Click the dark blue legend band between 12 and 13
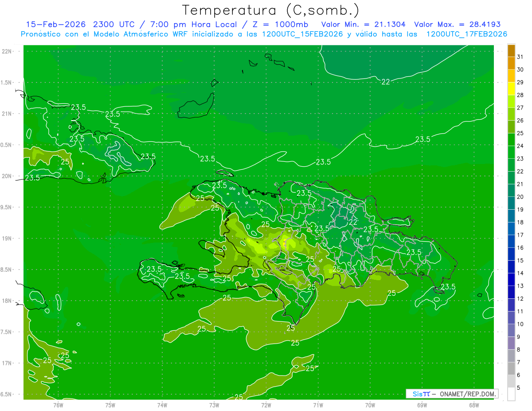The image size is (532, 411). 511,292
